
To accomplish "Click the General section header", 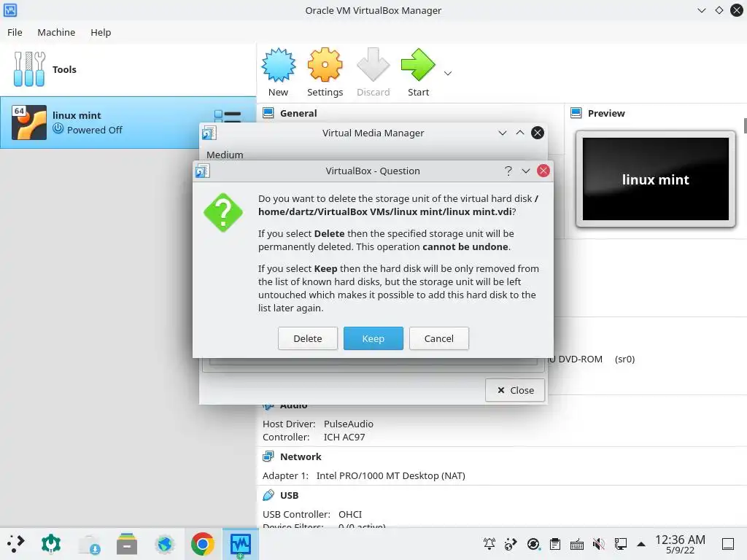I will coord(298,113).
